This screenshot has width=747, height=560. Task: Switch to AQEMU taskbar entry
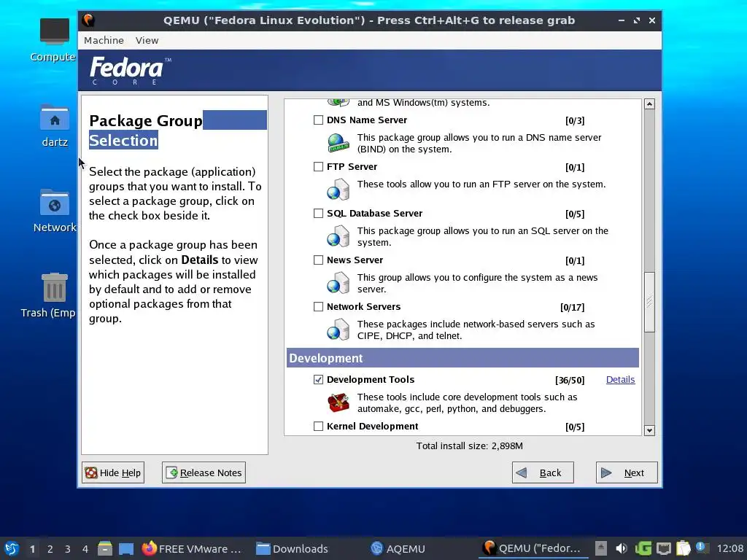click(398, 548)
